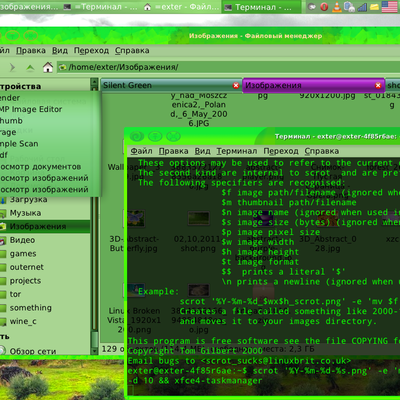The width and height of the screenshot is (400, 400).
Task: Select Видео folder in sidebar
Action: [22, 240]
